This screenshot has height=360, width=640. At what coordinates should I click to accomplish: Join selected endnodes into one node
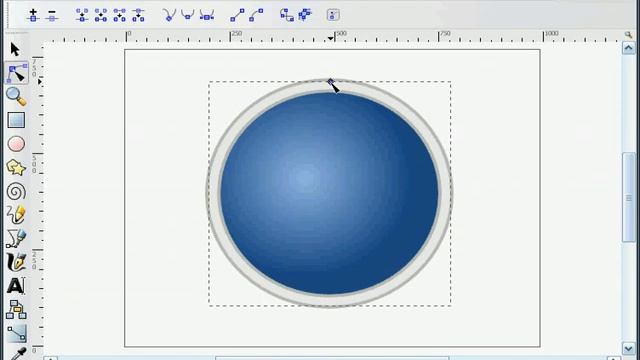tap(82, 16)
